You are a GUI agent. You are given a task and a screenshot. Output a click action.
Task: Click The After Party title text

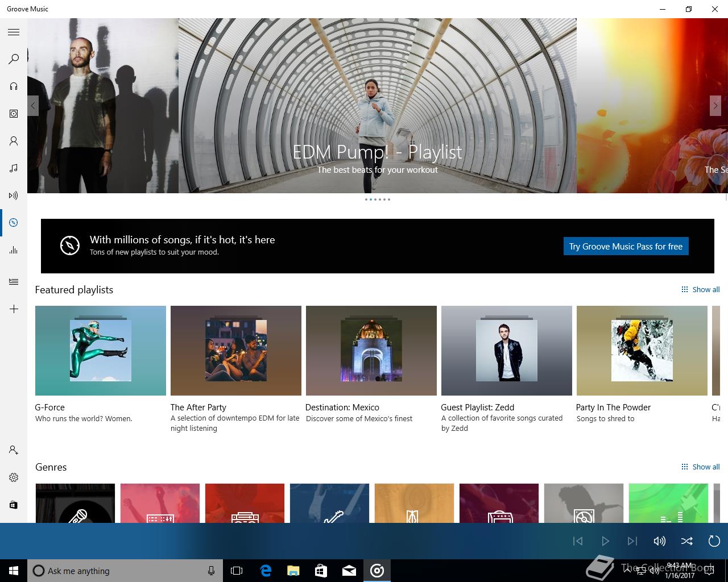pyautogui.click(x=198, y=407)
